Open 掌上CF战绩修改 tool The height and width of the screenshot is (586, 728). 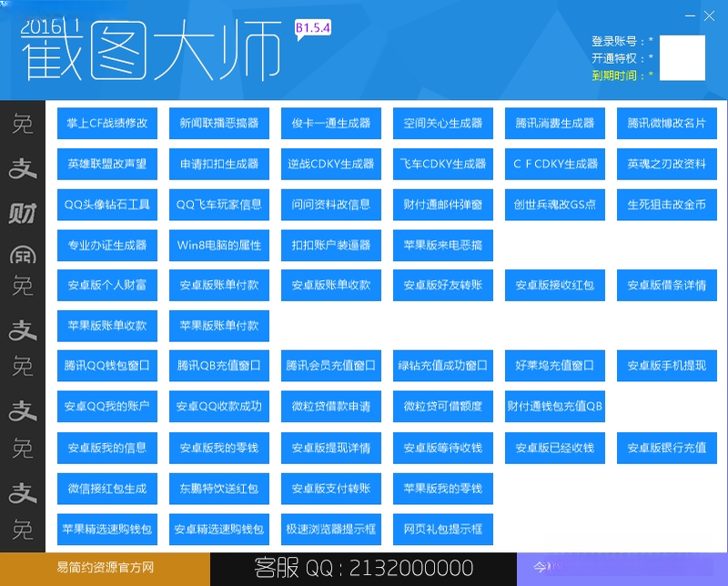pyautogui.click(x=107, y=123)
